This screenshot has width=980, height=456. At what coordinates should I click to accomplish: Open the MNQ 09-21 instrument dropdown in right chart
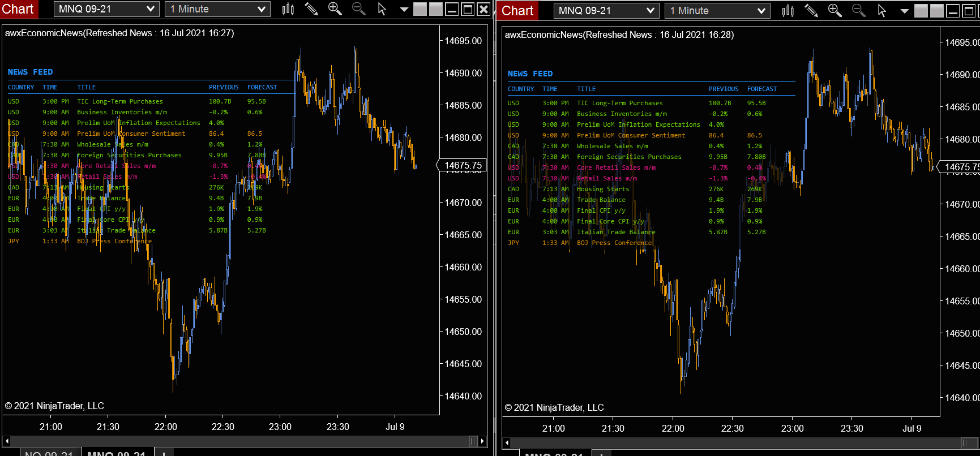click(x=606, y=11)
